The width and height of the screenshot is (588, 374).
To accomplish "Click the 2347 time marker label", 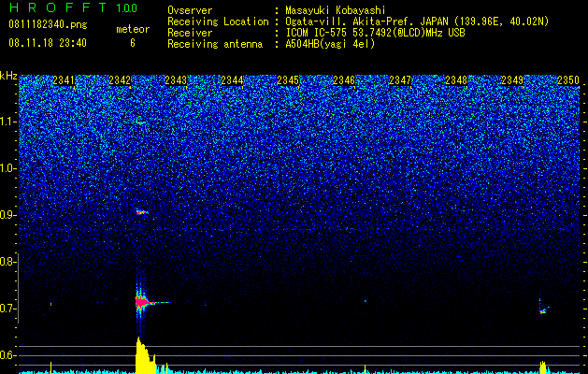I will click(x=400, y=80).
